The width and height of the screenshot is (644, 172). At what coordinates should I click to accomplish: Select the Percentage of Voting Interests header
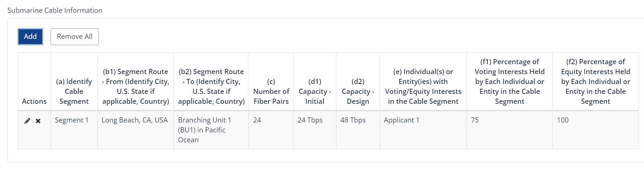click(509, 81)
